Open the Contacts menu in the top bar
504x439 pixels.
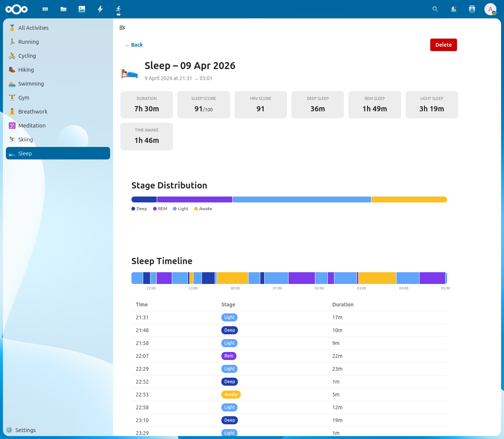pyautogui.click(x=472, y=9)
